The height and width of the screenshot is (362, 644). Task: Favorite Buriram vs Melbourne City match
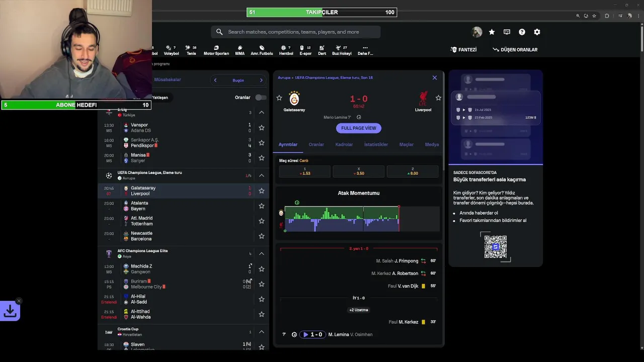pos(262,284)
